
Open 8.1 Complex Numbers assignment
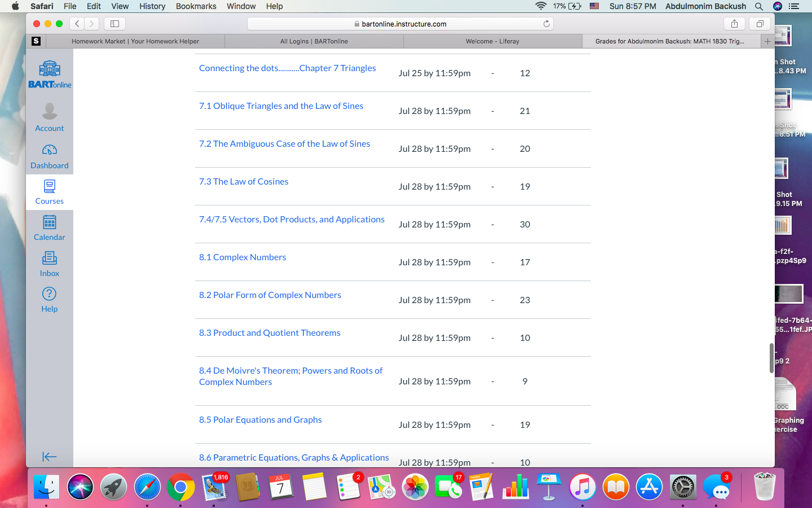point(242,257)
